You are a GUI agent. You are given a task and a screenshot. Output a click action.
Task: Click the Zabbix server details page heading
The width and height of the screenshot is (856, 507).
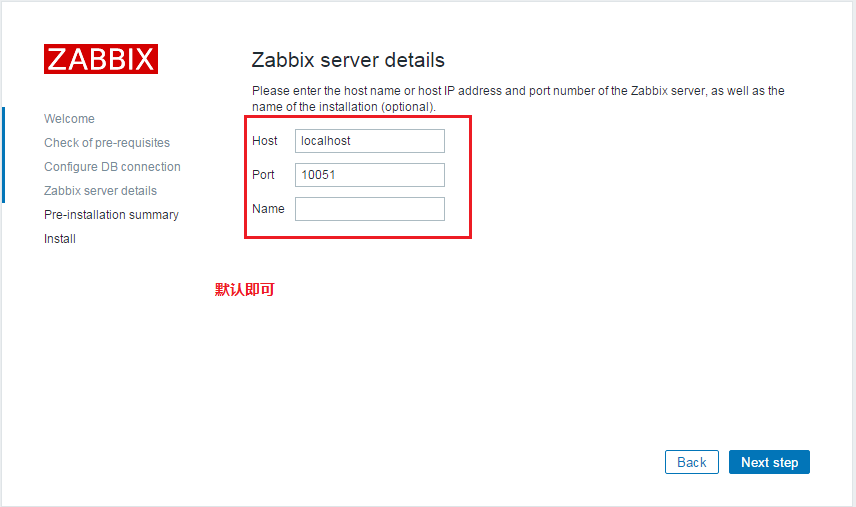tap(348, 60)
